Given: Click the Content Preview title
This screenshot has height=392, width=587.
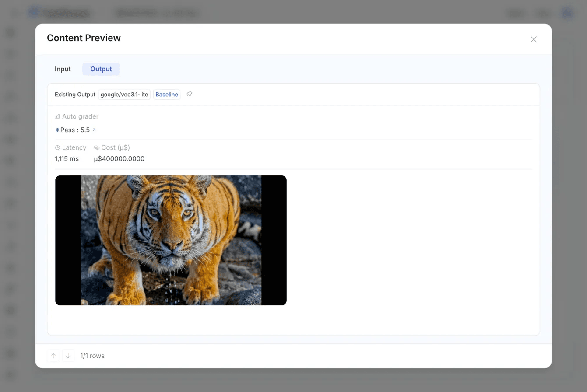Looking at the screenshot, I should tap(84, 38).
